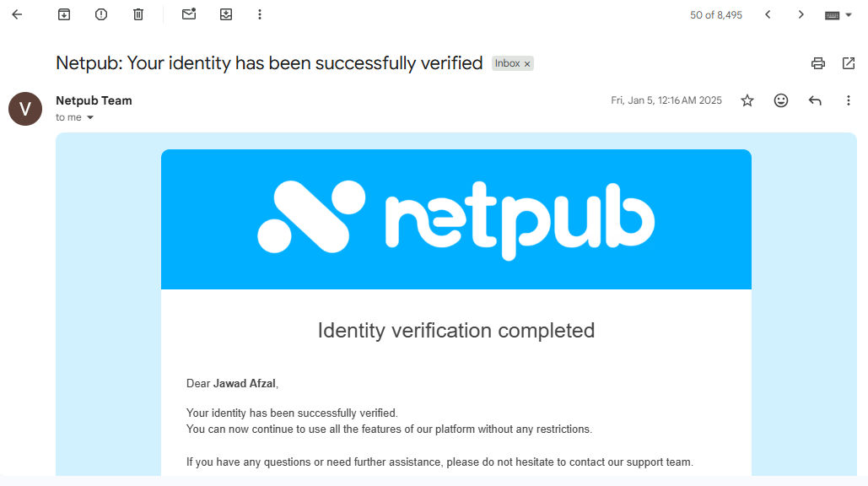This screenshot has height=486, width=868.
Task: Click the Netpub Team sender name
Action: (94, 100)
